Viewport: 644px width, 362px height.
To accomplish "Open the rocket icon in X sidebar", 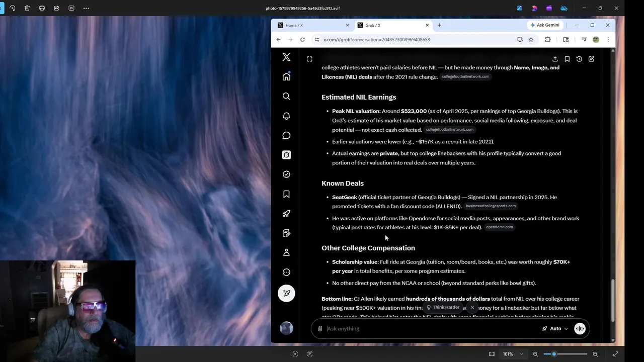I will (286, 214).
